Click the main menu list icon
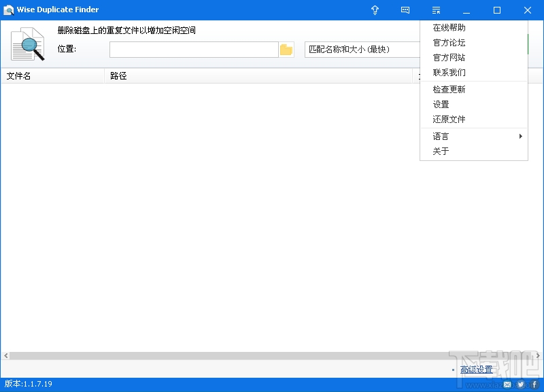The image size is (544, 392). (436, 10)
